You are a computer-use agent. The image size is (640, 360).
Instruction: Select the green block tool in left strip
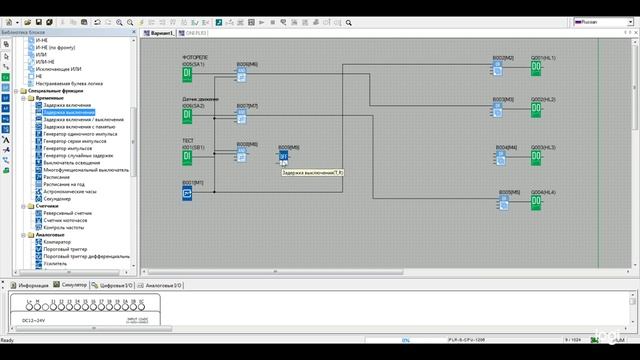click(6, 77)
